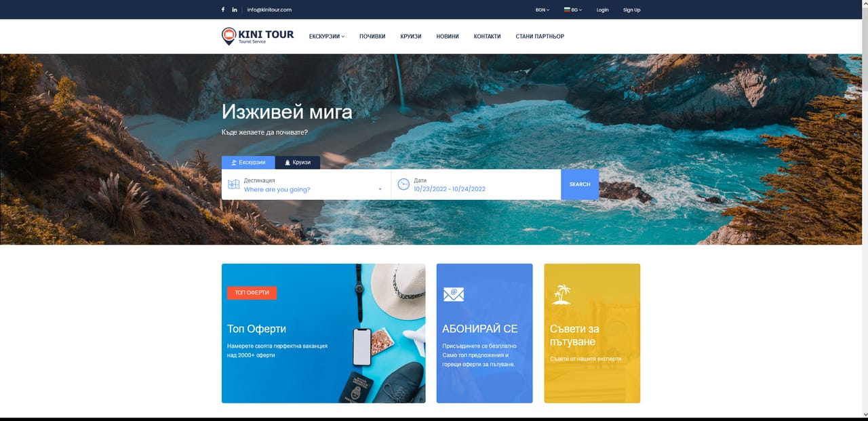This screenshot has height=421, width=868.
Task: Click the Kini Tour logo
Action: [258, 37]
